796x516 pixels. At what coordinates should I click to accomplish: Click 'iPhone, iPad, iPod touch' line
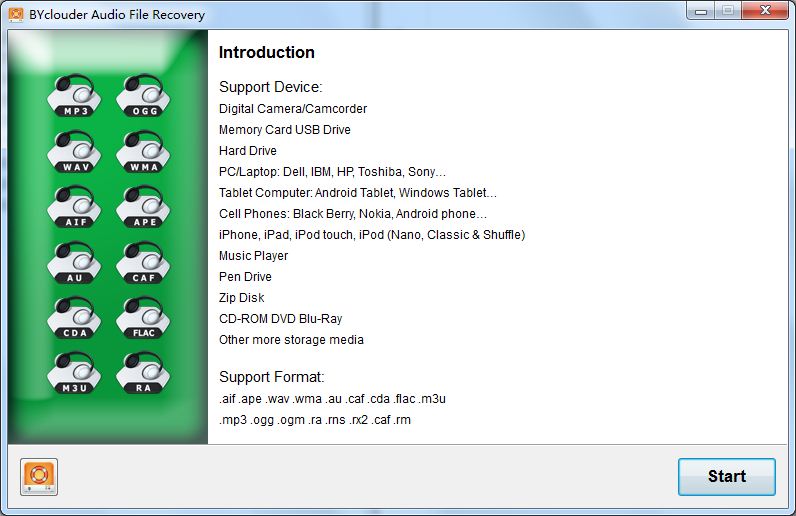pos(372,235)
